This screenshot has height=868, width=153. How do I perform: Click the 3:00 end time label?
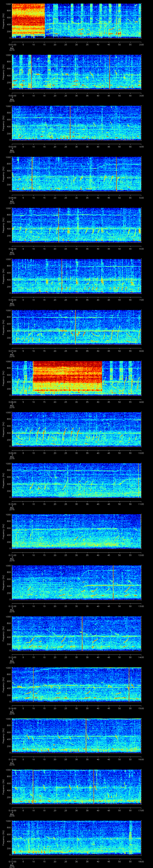pos(141,96)
